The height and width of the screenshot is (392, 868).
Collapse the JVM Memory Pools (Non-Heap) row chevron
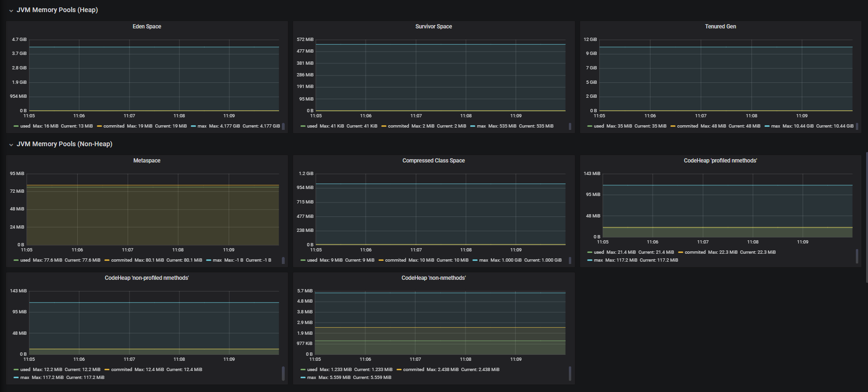point(11,145)
